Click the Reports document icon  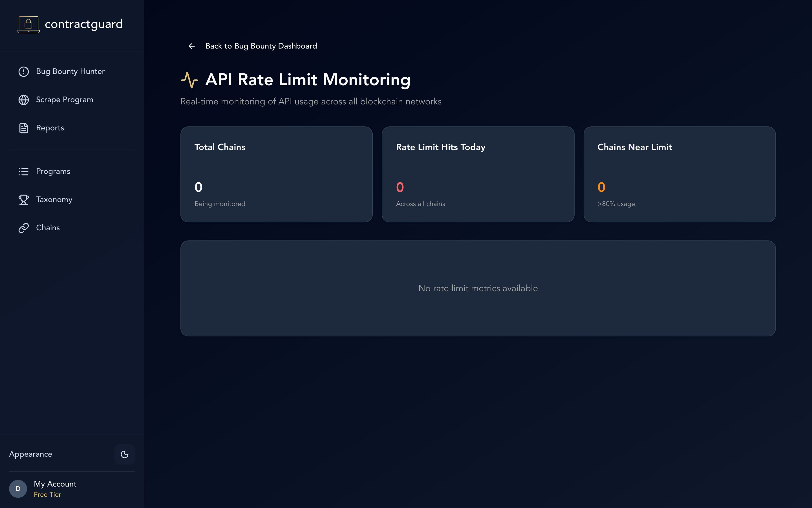coord(23,128)
